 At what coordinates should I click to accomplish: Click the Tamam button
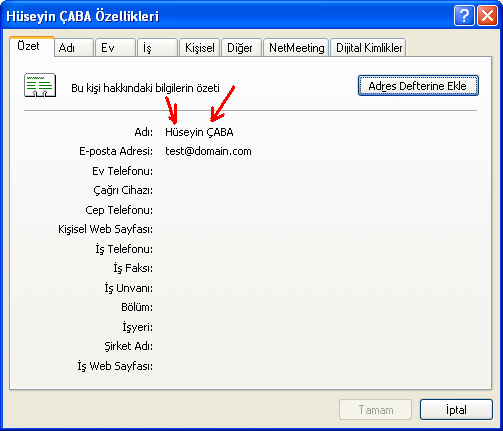point(376,409)
